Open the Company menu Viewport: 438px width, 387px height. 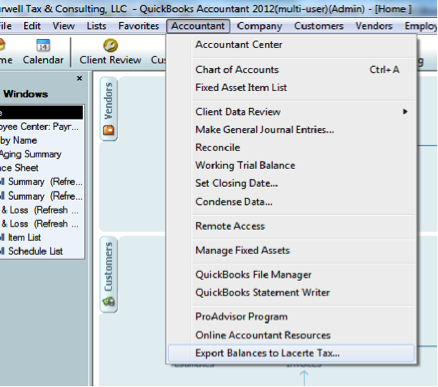(x=259, y=26)
